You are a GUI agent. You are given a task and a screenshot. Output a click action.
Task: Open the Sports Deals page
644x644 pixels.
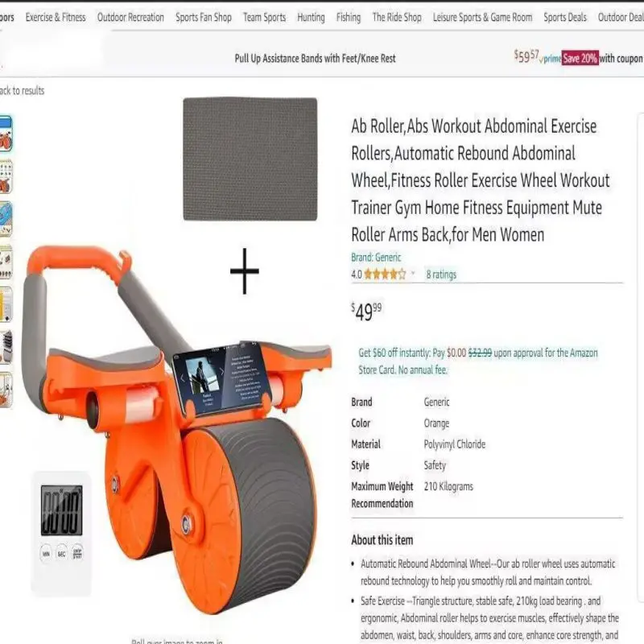[x=565, y=17]
